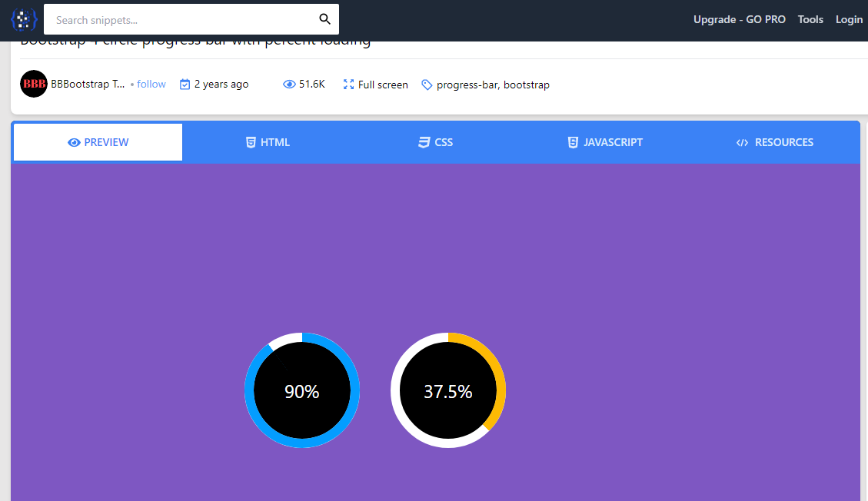This screenshot has height=501, width=868.
Task: Click the BBBootstrap site logo
Action: [x=23, y=19]
